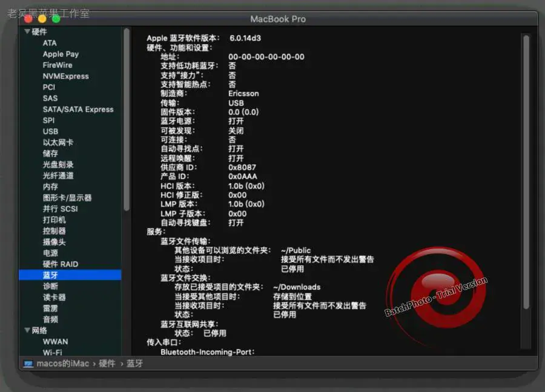Open the 以太网卡 entry
This screenshot has width=545, height=392.
click(x=58, y=143)
